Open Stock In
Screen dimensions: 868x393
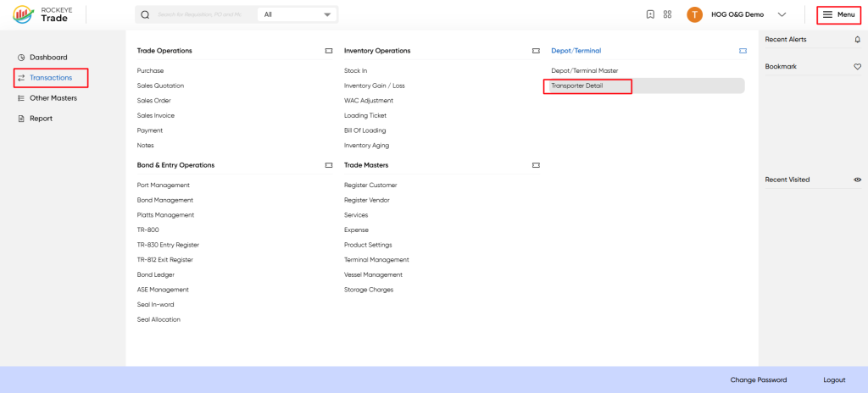click(355, 71)
